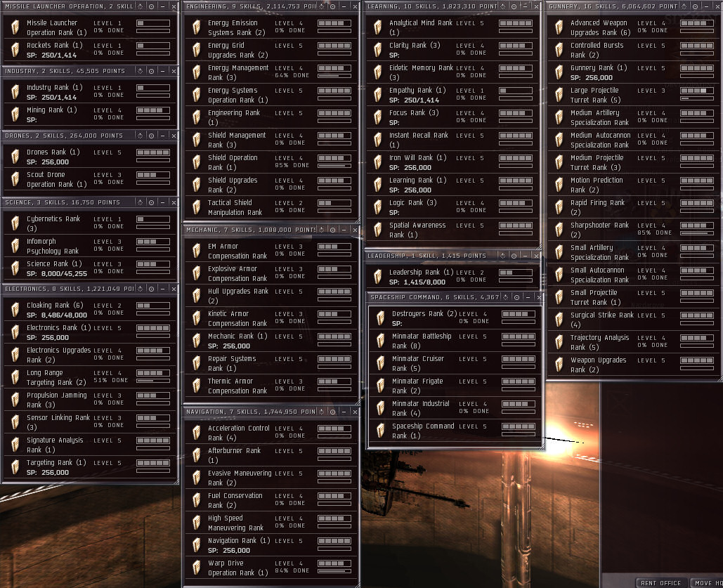Click the Rent Office button
This screenshot has height=588, width=723.
(x=660, y=583)
